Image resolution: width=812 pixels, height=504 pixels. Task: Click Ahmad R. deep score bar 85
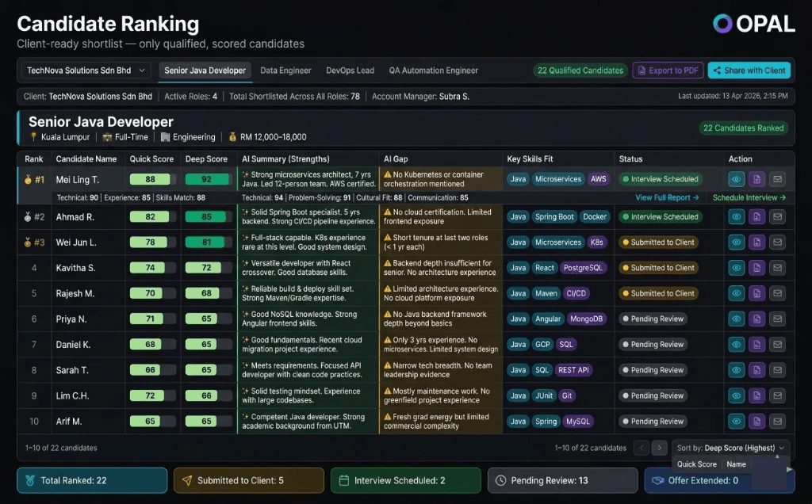[x=207, y=217]
